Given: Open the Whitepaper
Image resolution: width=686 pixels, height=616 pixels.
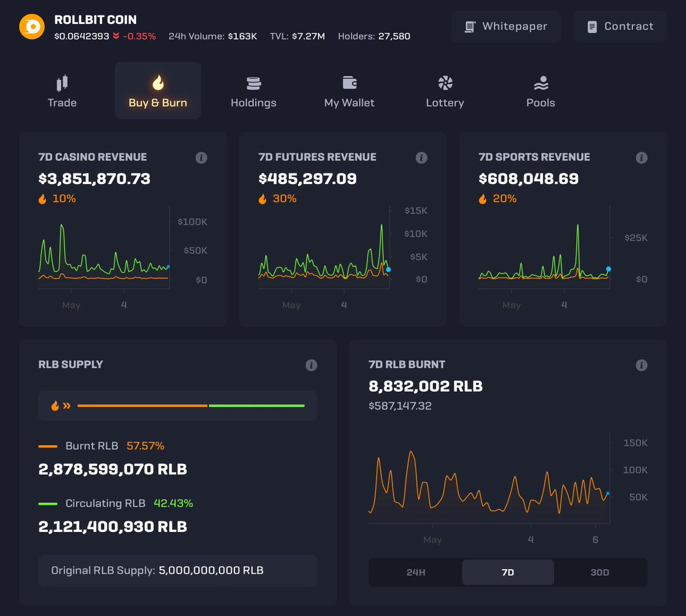Looking at the screenshot, I should pos(505,26).
